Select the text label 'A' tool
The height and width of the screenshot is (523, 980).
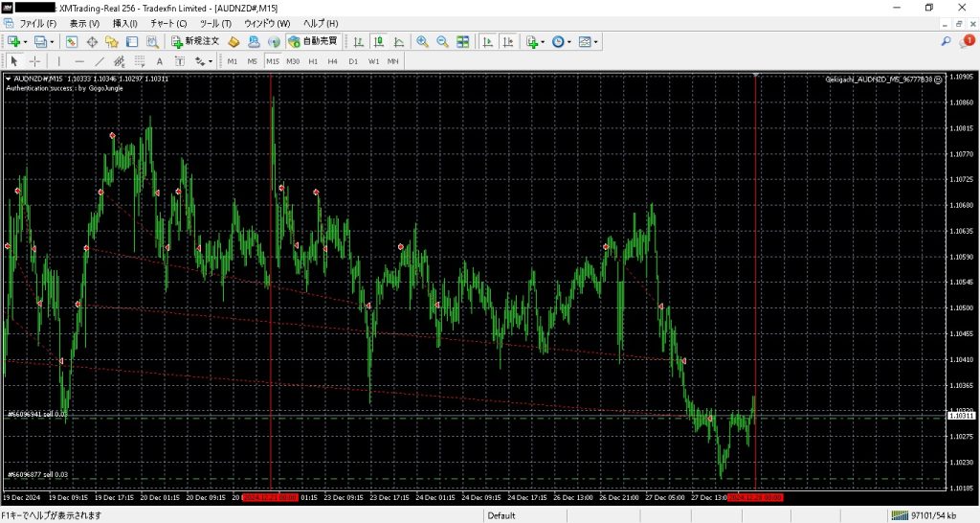[x=160, y=61]
